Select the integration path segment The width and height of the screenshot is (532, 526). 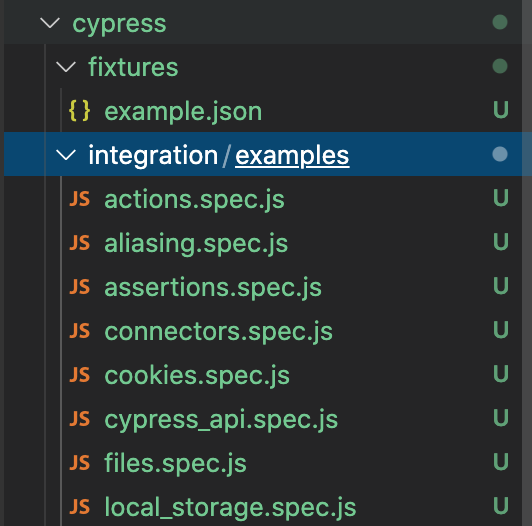click(x=153, y=155)
